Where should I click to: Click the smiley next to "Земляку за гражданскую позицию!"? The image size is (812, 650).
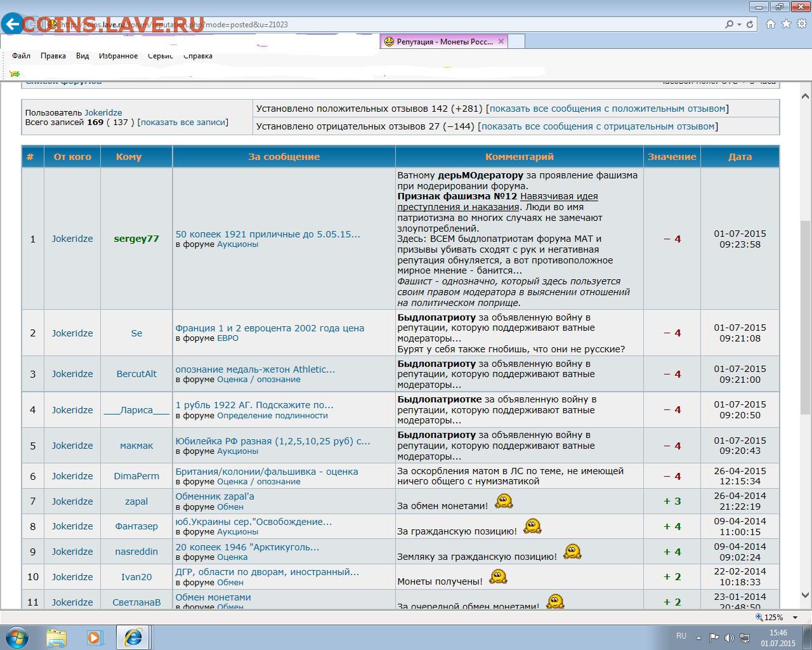pyautogui.click(x=572, y=552)
